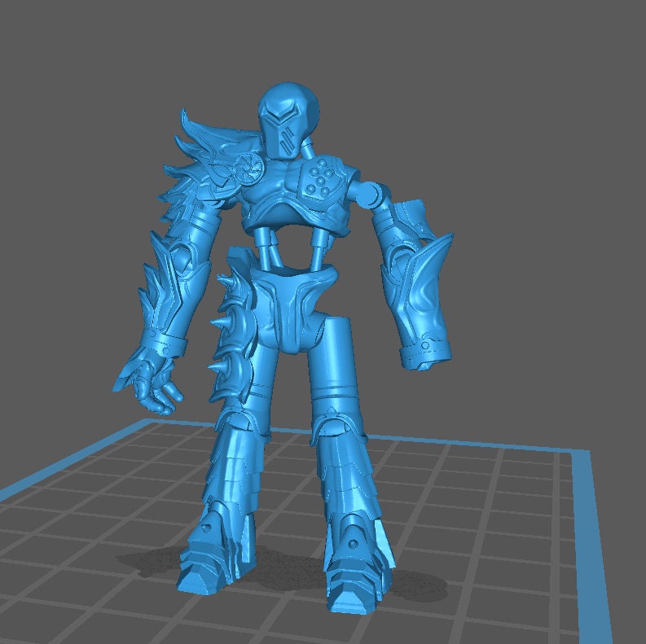This screenshot has width=646, height=644.
Task: Click the smooth cylindrical thigh
Action: [x=335, y=366]
